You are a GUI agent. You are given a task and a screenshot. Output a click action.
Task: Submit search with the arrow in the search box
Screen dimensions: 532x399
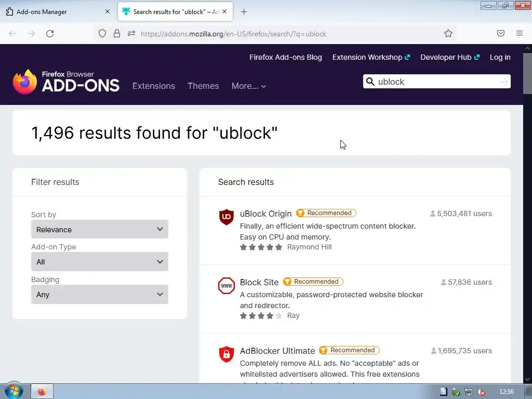pos(504,82)
